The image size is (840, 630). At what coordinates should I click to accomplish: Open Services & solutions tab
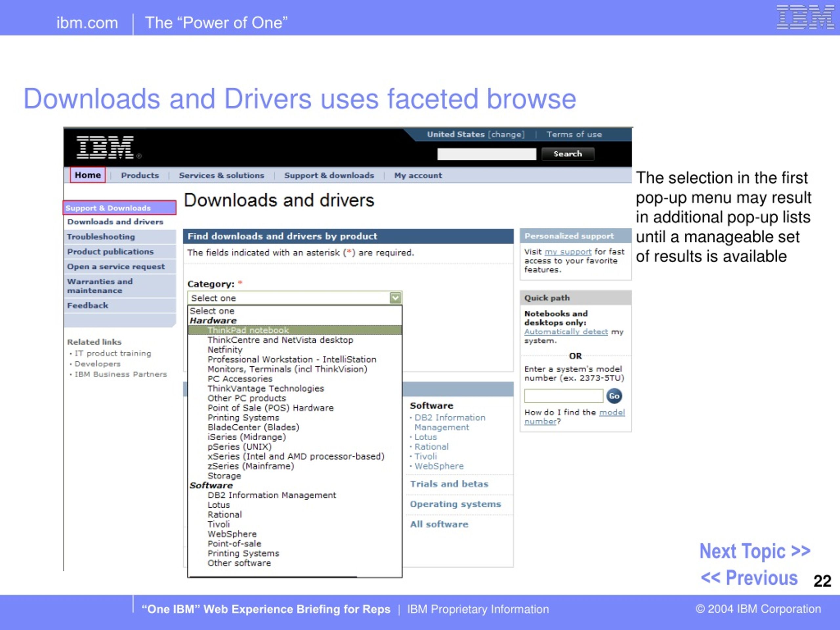point(221,176)
